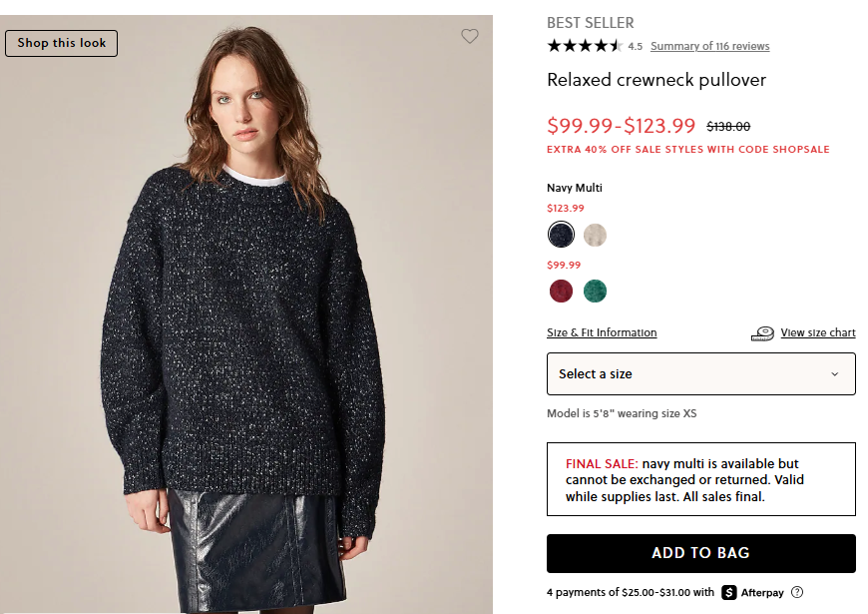Pick the burgundy red color swatch
The height and width of the screenshot is (614, 868).
click(x=561, y=291)
